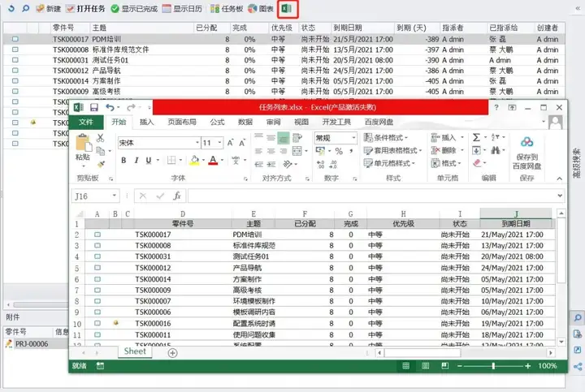Open the 任务板 task board
This screenshot has height=392, width=585.
pos(227,8)
